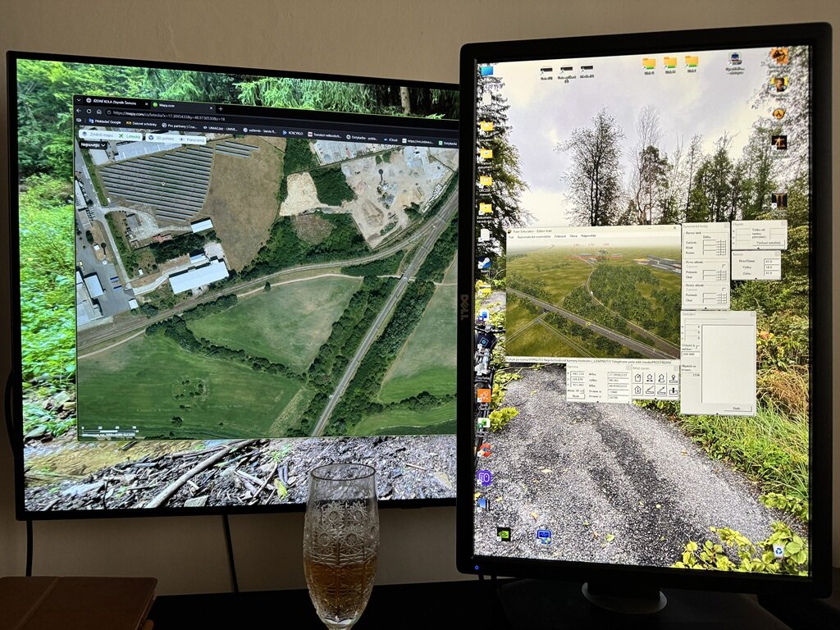Select the info house tool in the palette
Screen dimensions: 840x630
pos(638,390)
